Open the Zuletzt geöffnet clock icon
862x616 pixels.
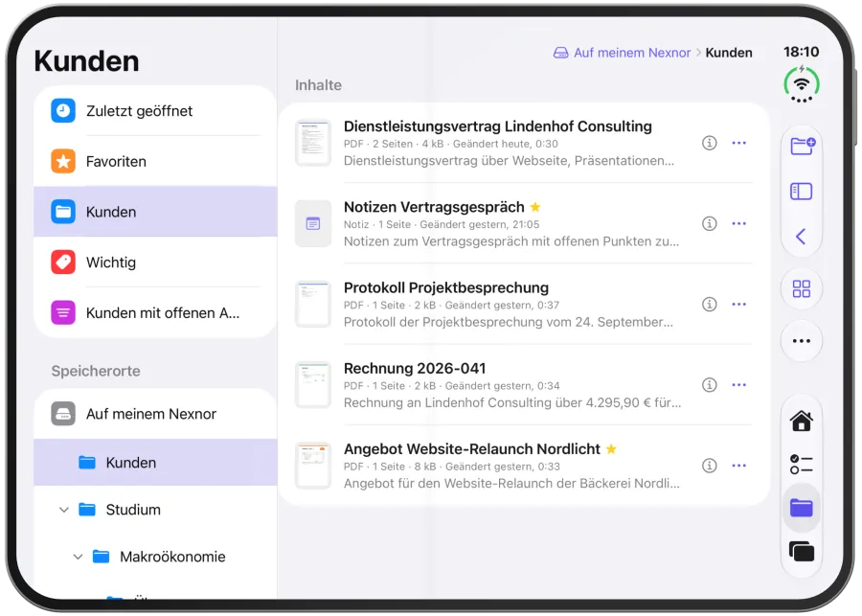tap(63, 110)
